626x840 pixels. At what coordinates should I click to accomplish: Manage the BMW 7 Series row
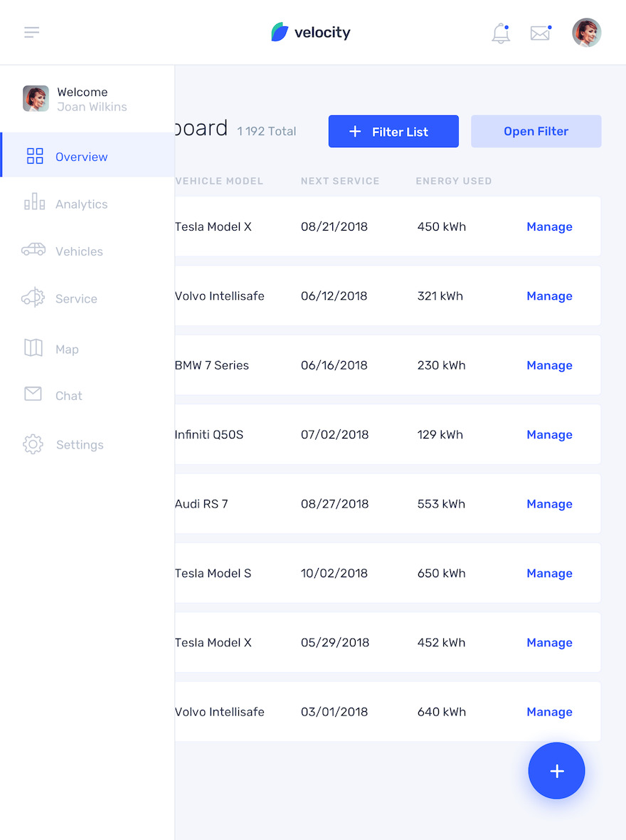click(549, 365)
